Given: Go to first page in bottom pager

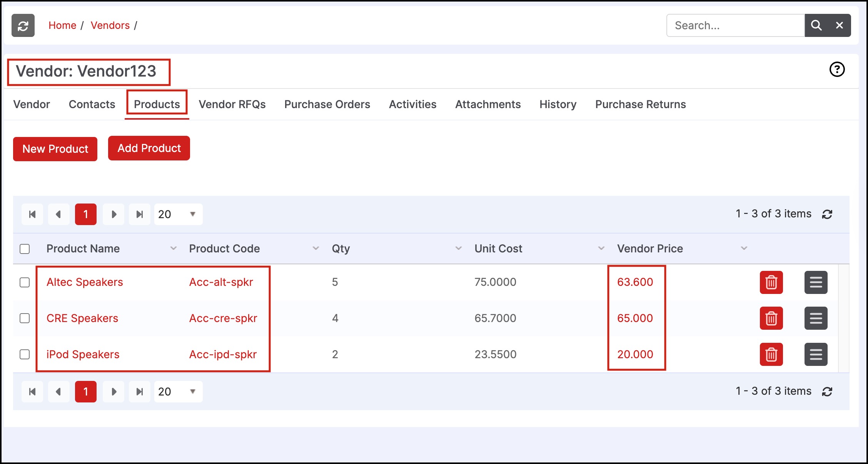Looking at the screenshot, I should 32,392.
